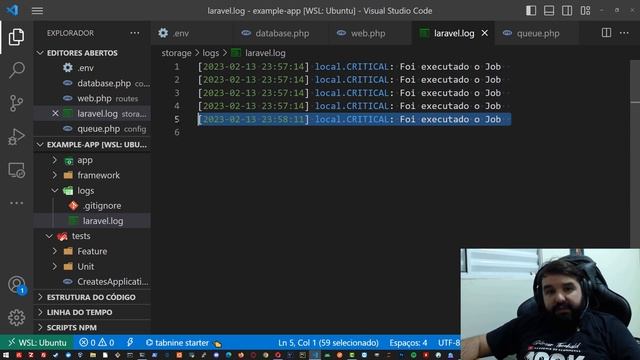Open the Manage gear settings icon
The width and height of the screenshot is (640, 360).
(x=16, y=317)
